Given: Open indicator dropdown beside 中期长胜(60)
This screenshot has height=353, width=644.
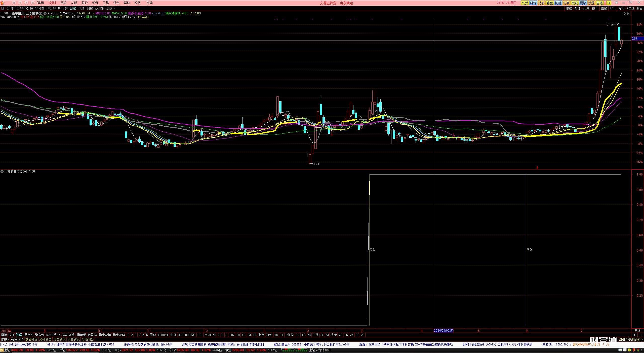Looking at the screenshot, I should pos(2,171).
